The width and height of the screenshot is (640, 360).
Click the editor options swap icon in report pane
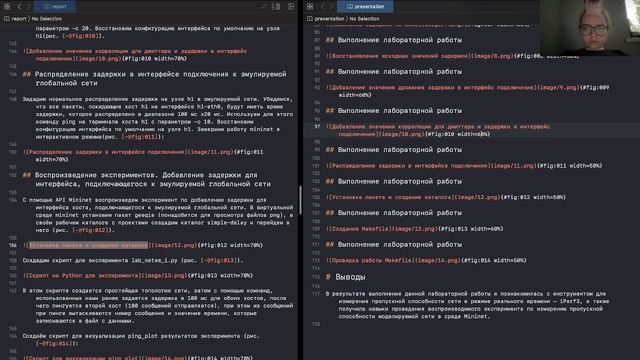pyautogui.click(x=264, y=6)
